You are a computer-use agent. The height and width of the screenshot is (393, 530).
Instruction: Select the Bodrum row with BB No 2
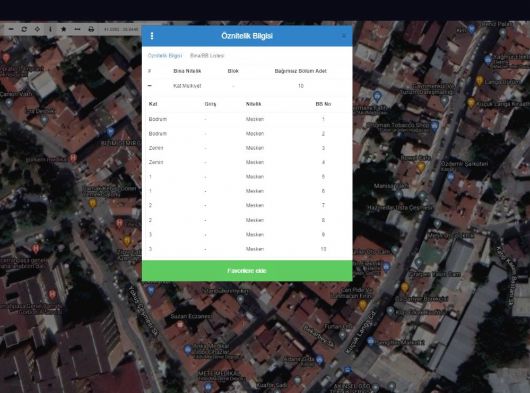[247, 133]
